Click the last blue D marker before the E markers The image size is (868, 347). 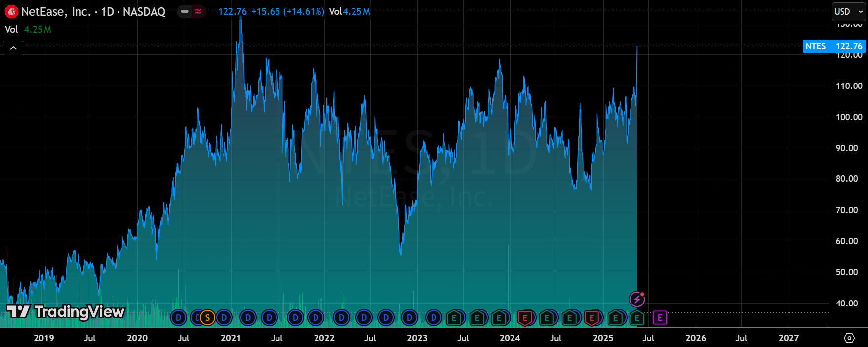(434, 318)
